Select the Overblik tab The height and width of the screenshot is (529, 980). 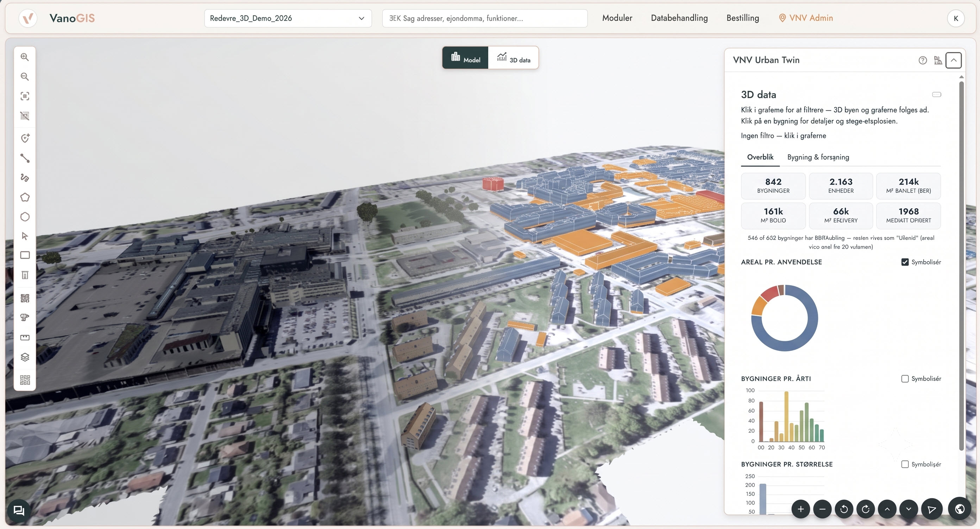click(x=760, y=157)
